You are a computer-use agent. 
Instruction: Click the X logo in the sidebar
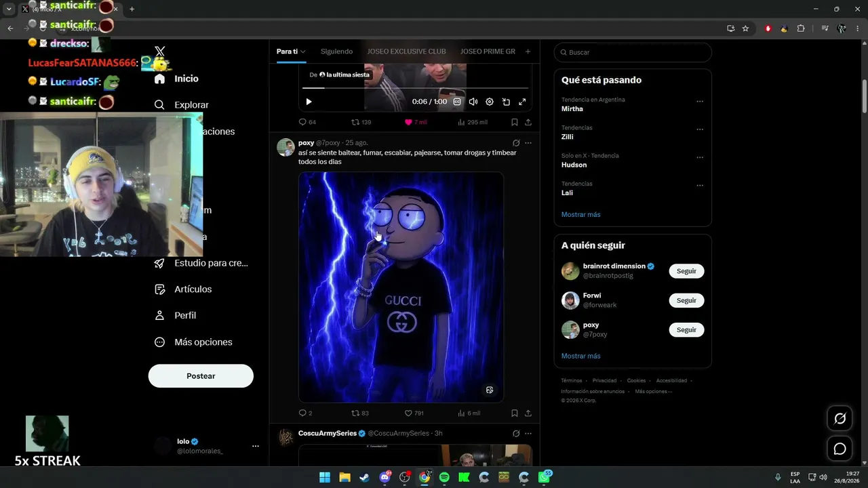(x=160, y=52)
